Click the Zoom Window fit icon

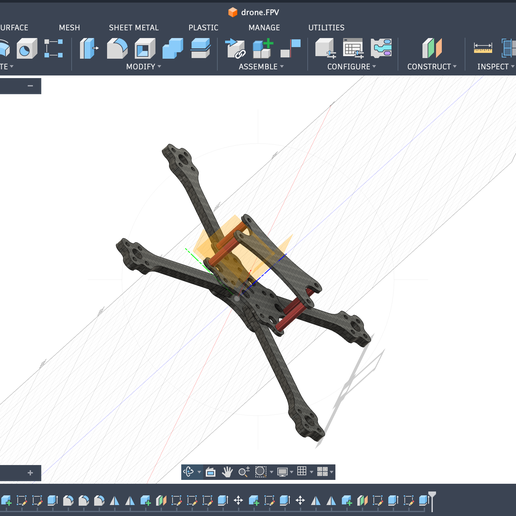pos(260,472)
